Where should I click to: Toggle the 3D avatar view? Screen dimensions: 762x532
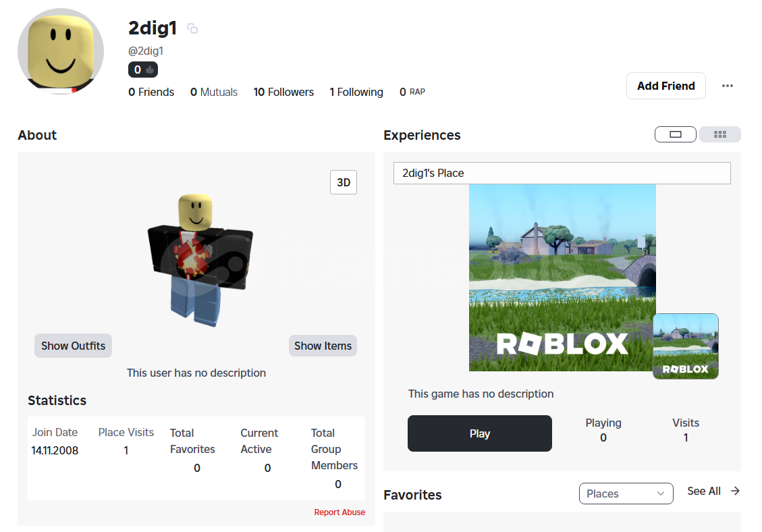point(344,182)
